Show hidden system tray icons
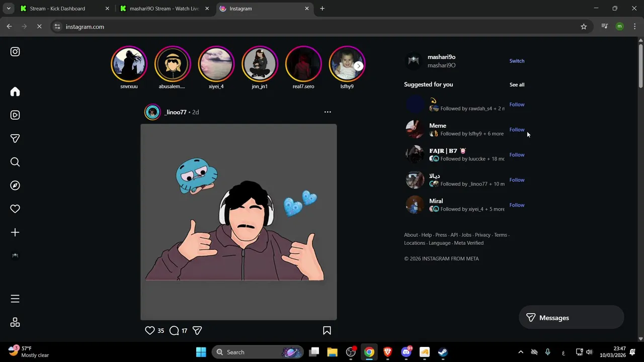 521,352
